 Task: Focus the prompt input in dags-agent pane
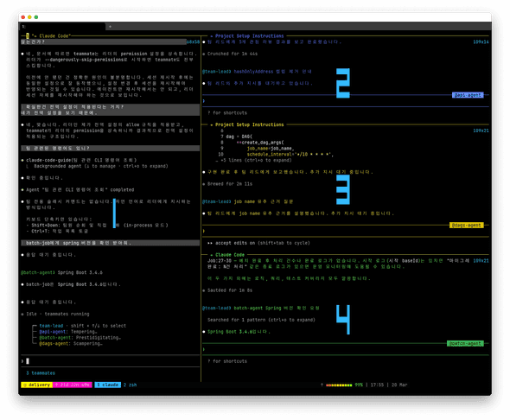click(346, 231)
